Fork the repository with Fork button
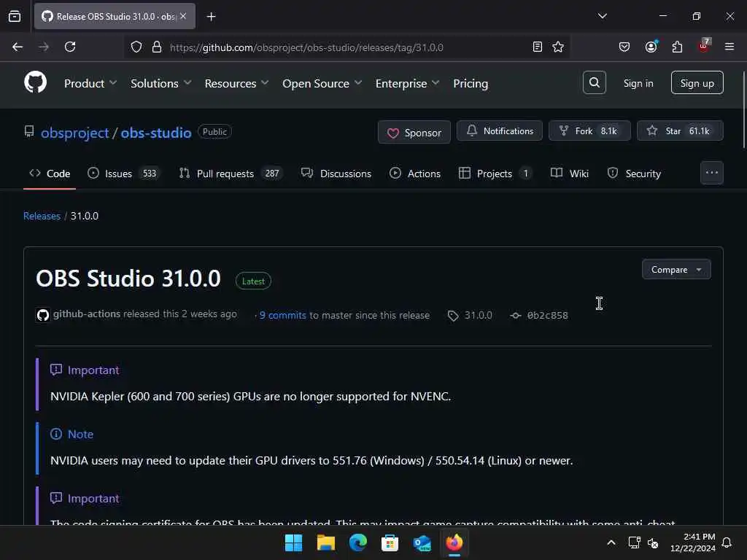The height and width of the screenshot is (560, 747). click(x=589, y=131)
